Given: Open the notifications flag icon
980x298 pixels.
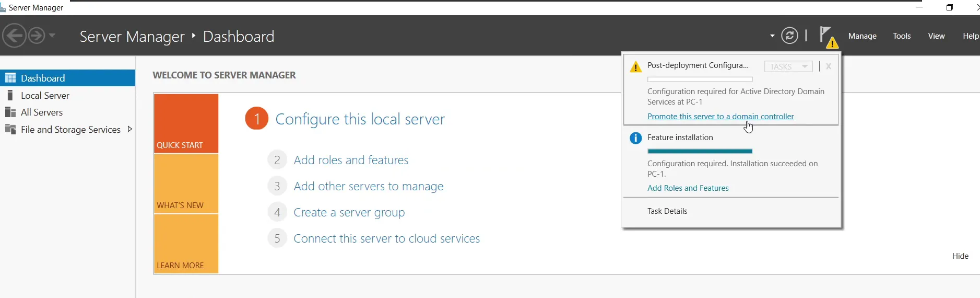Looking at the screenshot, I should coord(828,37).
